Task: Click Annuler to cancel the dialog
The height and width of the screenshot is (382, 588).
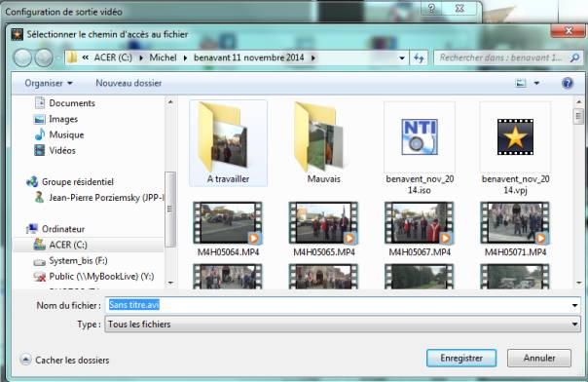Action: (x=539, y=358)
